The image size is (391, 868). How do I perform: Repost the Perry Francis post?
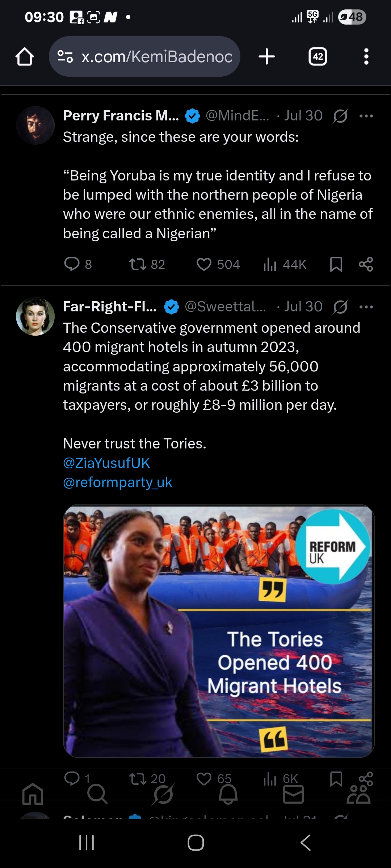click(138, 264)
